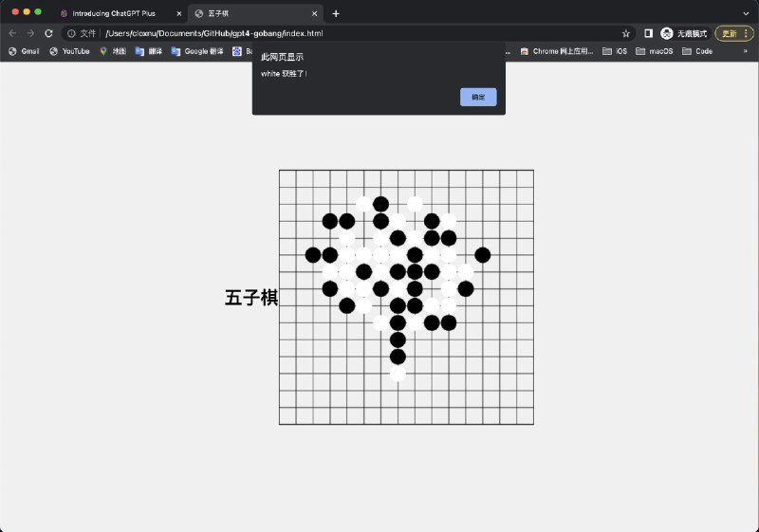Click the browser back arrow
759x532 pixels.
[x=12, y=33]
